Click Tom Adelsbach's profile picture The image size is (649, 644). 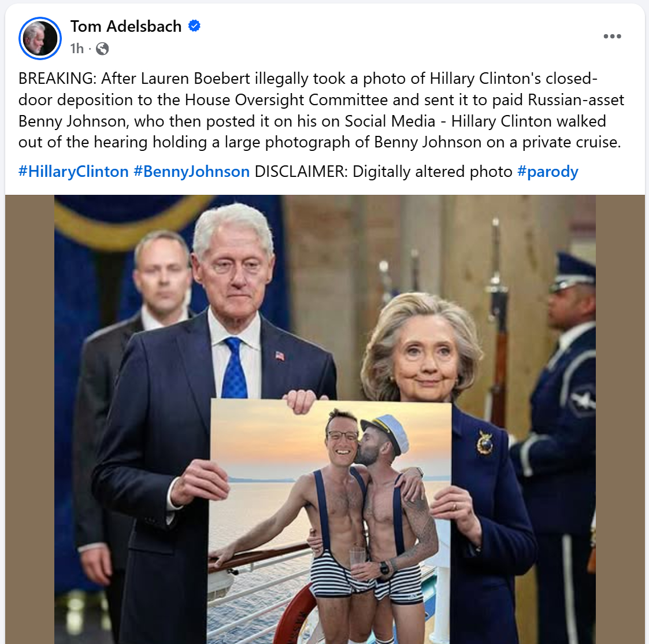click(x=40, y=39)
